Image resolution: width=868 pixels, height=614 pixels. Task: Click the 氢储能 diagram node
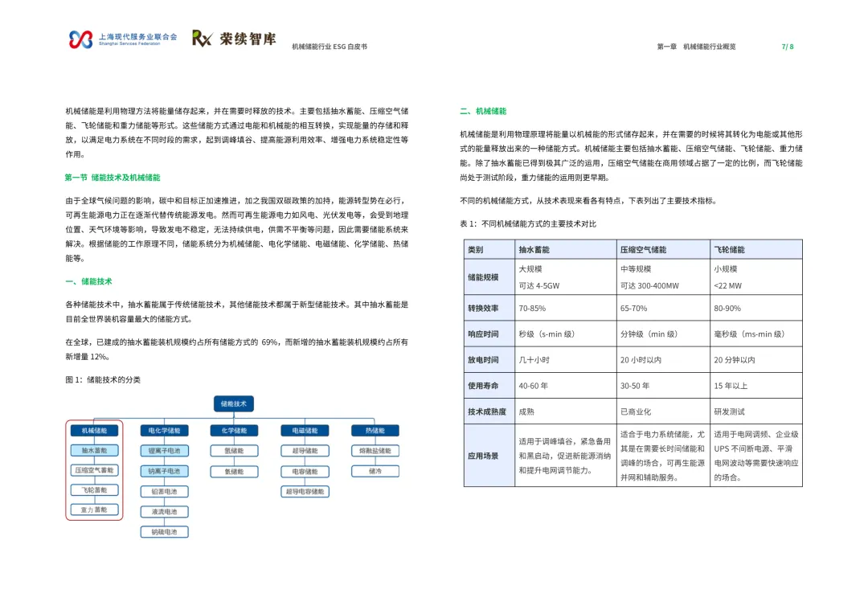[234, 451]
